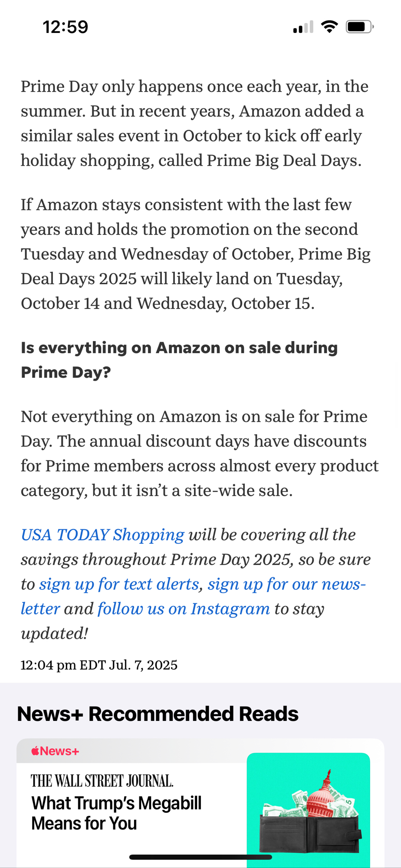Tap the battery level icon
Screen dimensions: 401x868
pos(359,27)
